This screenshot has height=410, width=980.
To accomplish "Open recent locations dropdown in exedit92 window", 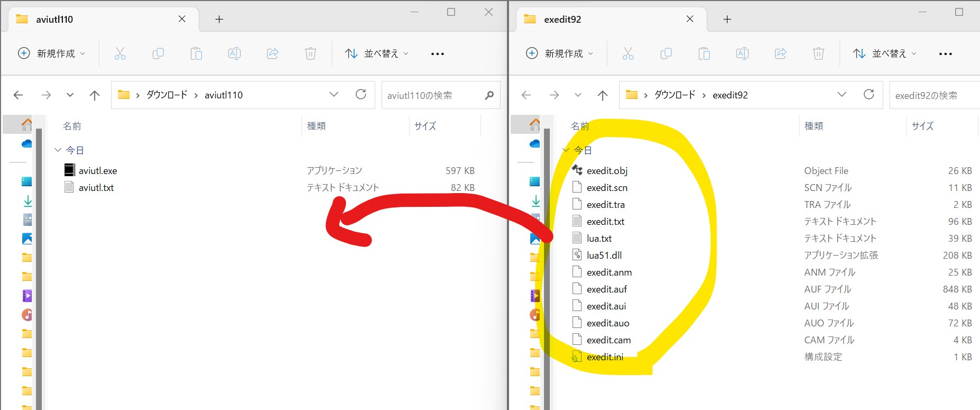I will click(578, 95).
